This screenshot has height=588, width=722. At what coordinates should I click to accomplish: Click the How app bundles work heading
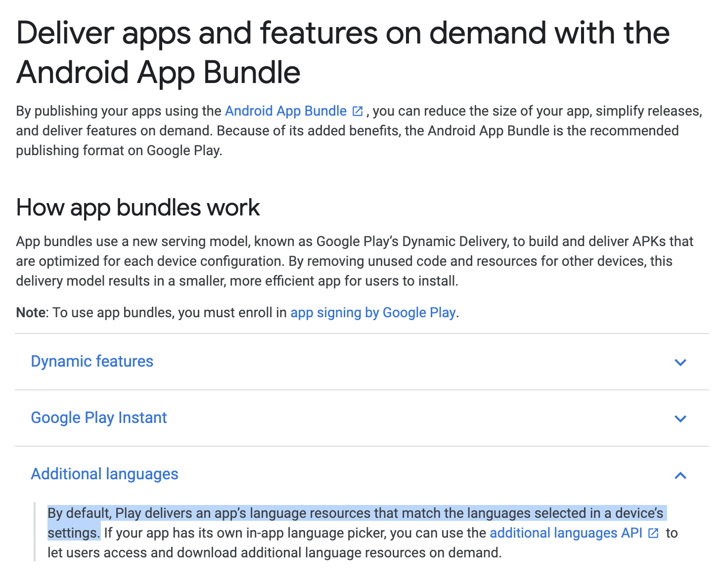click(x=138, y=208)
